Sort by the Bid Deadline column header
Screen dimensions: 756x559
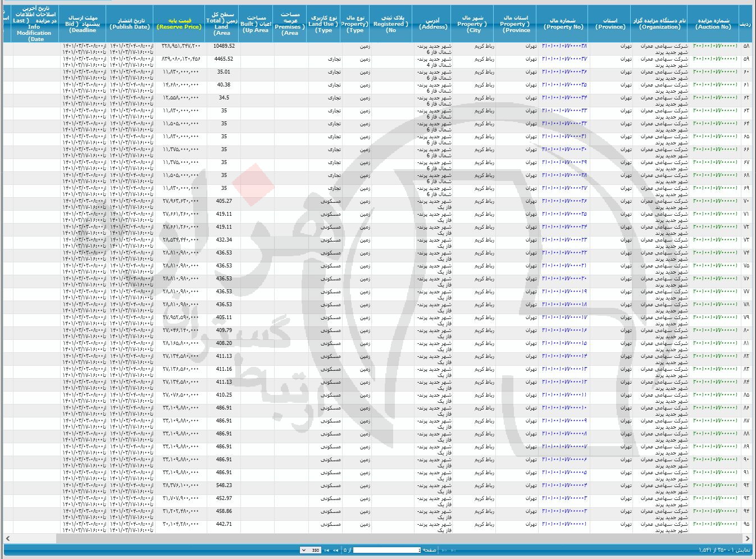pyautogui.click(x=83, y=24)
